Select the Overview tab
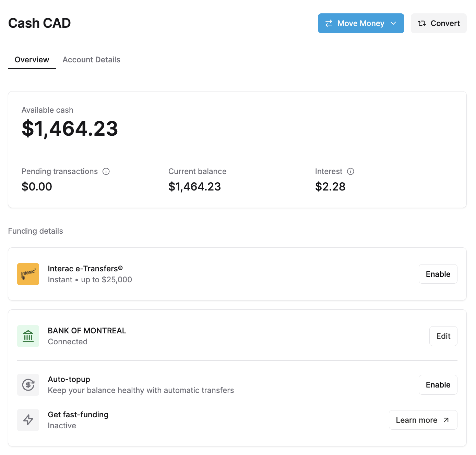The width and height of the screenshot is (476, 455). (x=32, y=60)
